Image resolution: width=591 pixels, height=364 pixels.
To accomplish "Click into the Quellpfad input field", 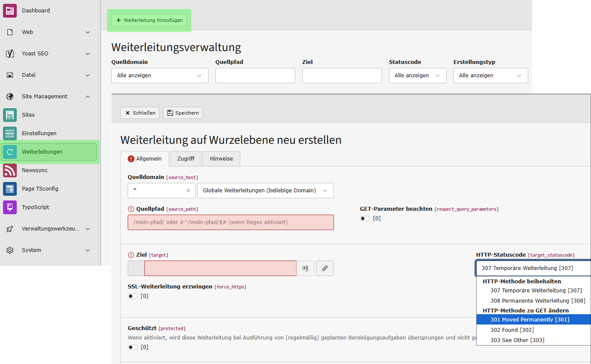I will [x=230, y=222].
